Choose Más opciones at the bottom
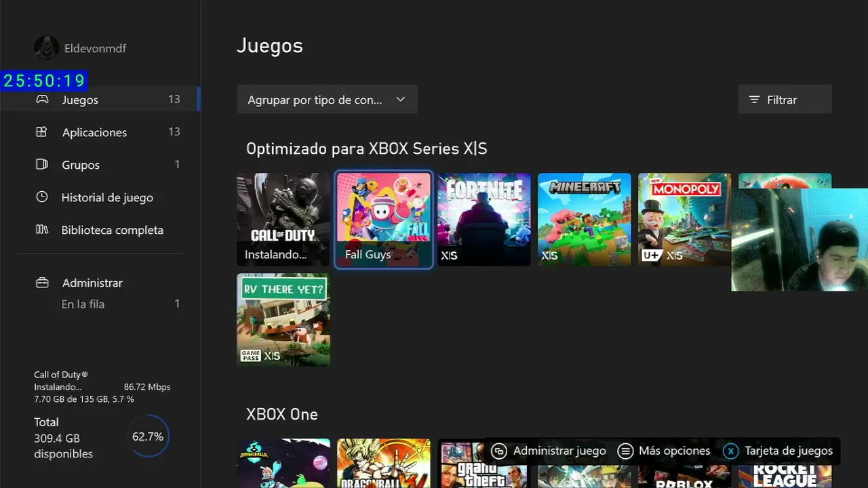Viewport: 868px width, 488px height. tap(665, 451)
